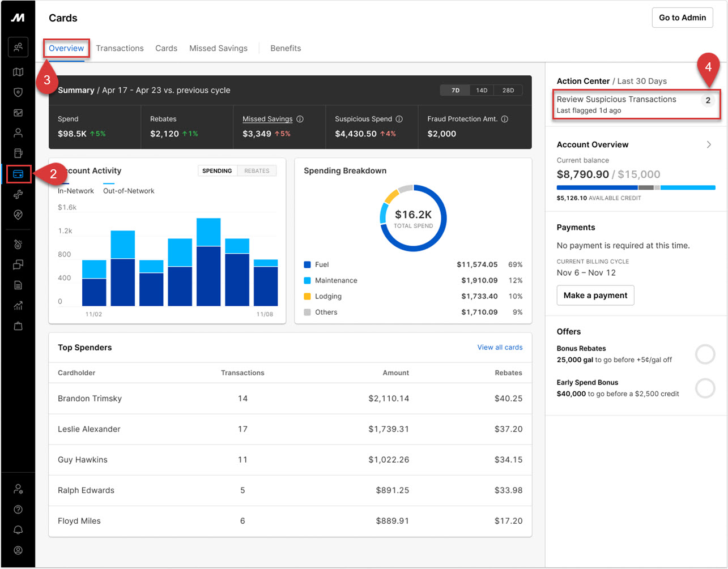Screen dimensions: 728x569
Task: Enable the Bonus Rebates offer
Action: coord(705,354)
